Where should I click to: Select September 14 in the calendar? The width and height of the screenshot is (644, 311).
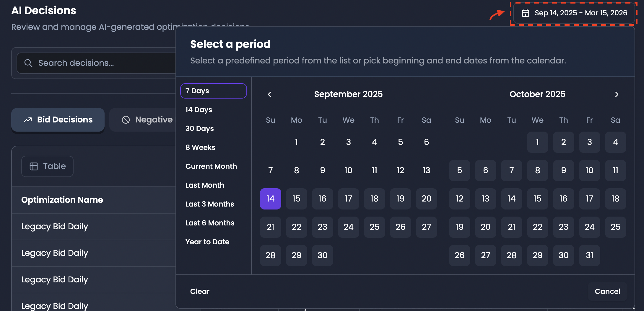tap(271, 199)
